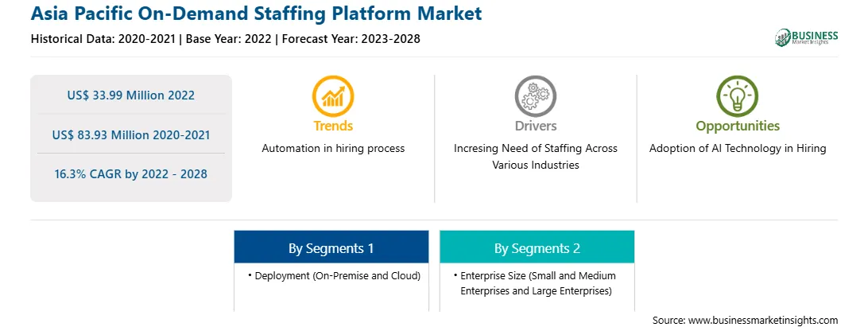Click Incresing Need of Staffing text

tap(535, 157)
